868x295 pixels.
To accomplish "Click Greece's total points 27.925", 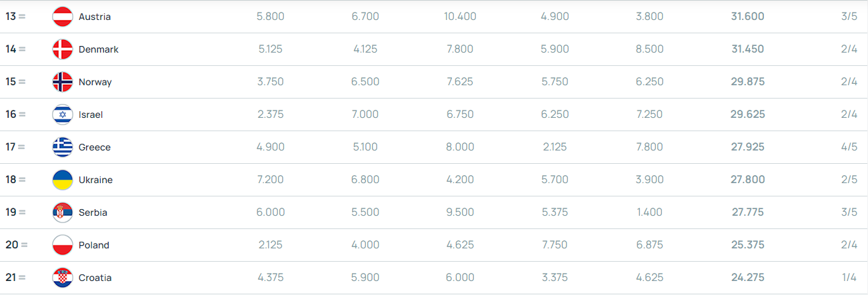I will click(x=747, y=147).
